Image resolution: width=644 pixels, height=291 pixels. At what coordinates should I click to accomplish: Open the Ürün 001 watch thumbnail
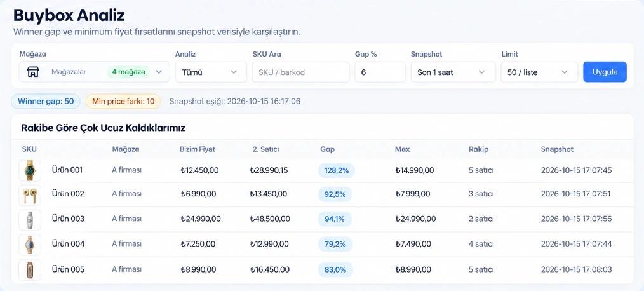click(30, 170)
